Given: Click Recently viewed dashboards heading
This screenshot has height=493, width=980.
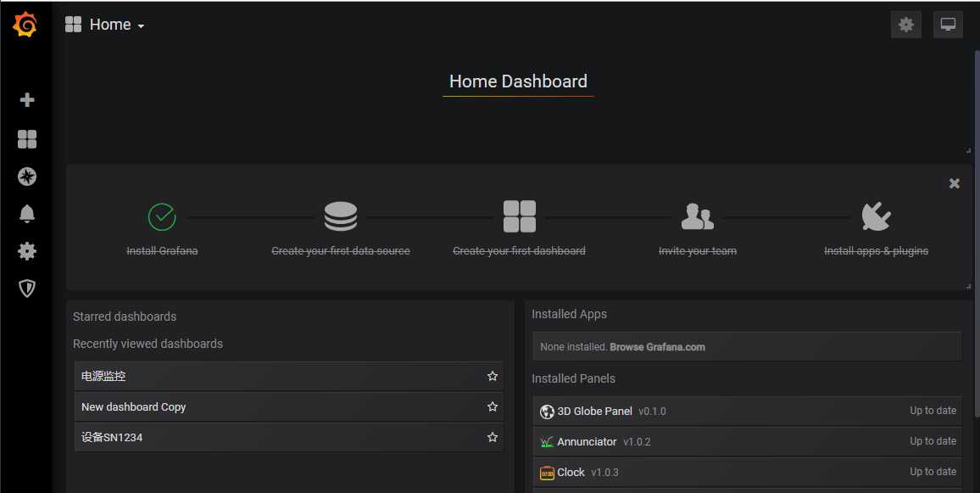Looking at the screenshot, I should tap(148, 344).
